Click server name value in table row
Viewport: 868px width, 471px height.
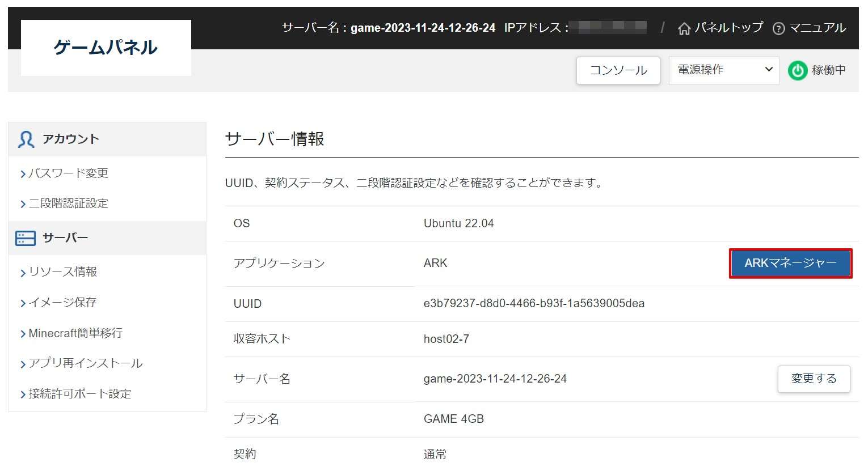click(x=495, y=379)
